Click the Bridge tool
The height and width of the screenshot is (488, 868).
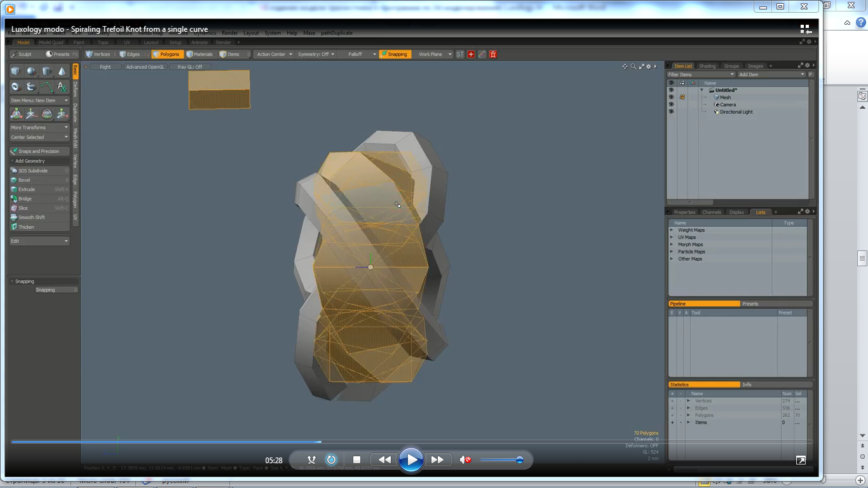tap(39, 199)
